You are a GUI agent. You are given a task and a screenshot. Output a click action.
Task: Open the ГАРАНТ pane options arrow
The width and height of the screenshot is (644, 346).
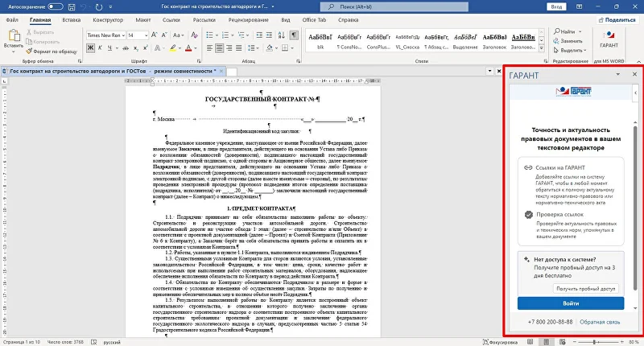click(x=618, y=74)
